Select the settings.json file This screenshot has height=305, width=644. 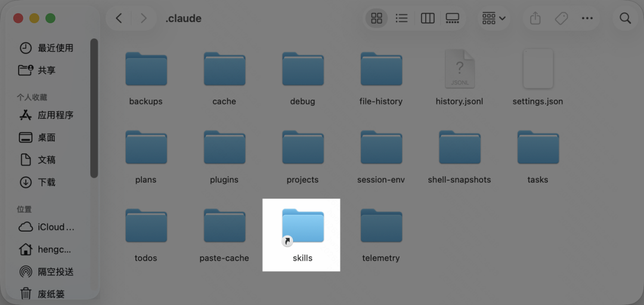[538, 77]
